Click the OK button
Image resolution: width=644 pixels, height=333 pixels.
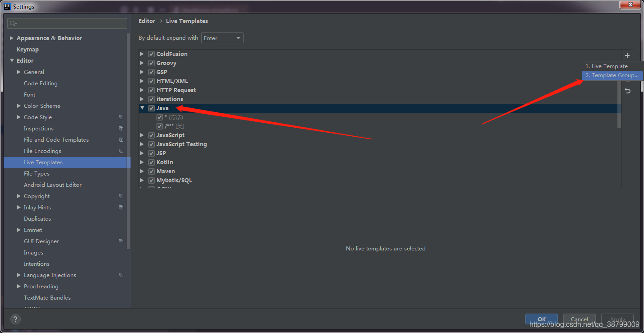pyautogui.click(x=542, y=319)
